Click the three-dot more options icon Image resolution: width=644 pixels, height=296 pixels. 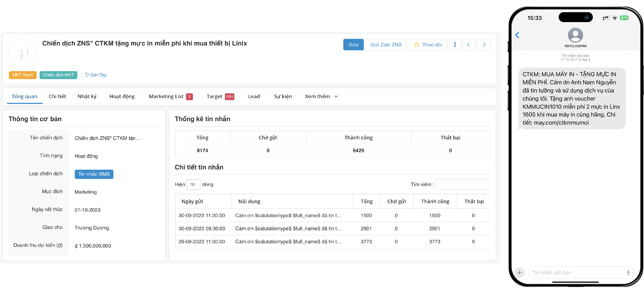pyautogui.click(x=455, y=45)
